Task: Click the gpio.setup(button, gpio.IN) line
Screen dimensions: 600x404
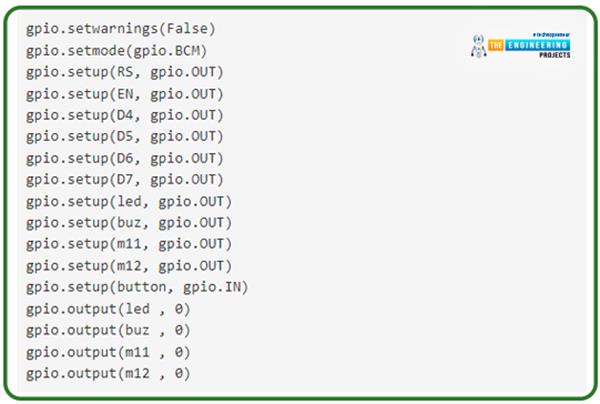Action: 137,287
